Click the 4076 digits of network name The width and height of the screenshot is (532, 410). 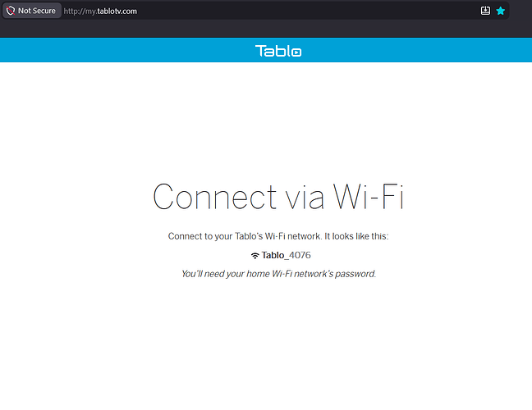click(x=300, y=255)
